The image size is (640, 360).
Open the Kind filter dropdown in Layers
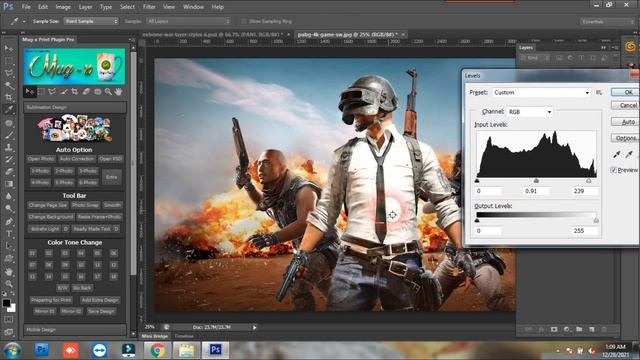[x=535, y=58]
